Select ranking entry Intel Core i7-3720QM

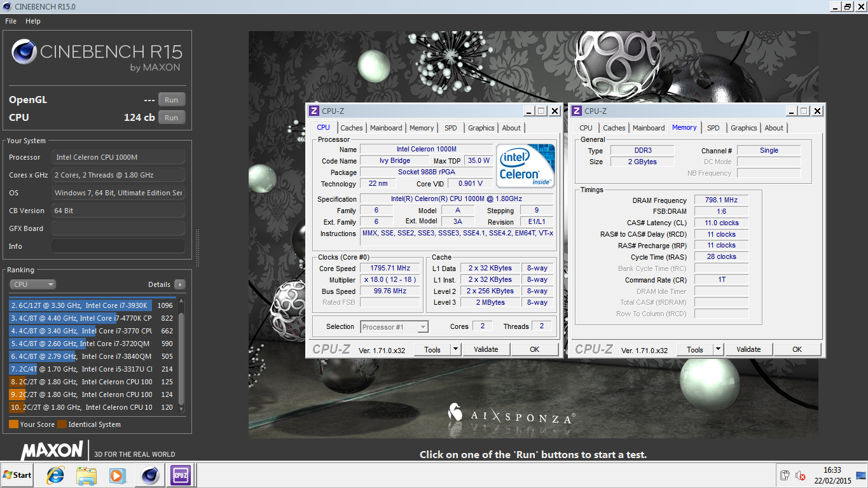click(92, 344)
